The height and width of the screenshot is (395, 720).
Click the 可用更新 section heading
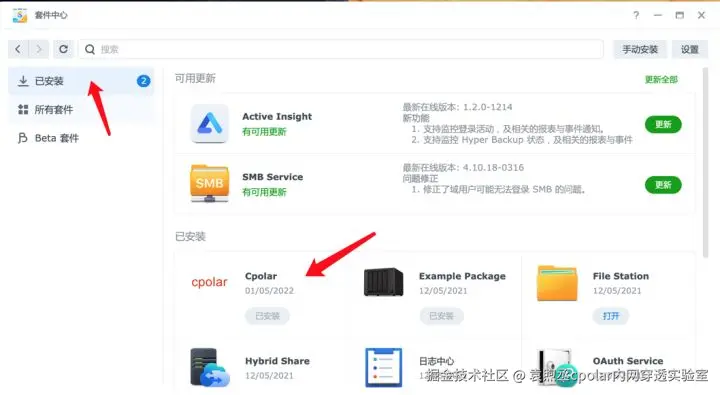(195, 79)
